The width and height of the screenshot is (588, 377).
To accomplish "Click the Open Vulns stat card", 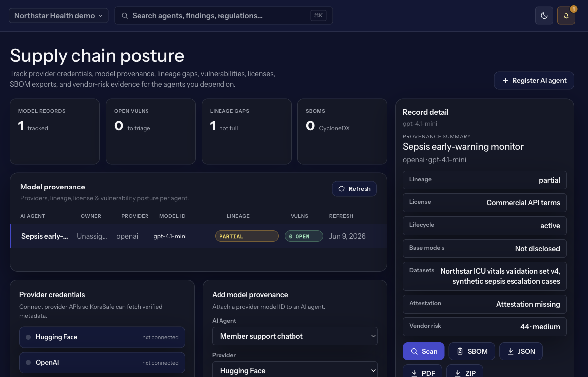I will point(151,131).
